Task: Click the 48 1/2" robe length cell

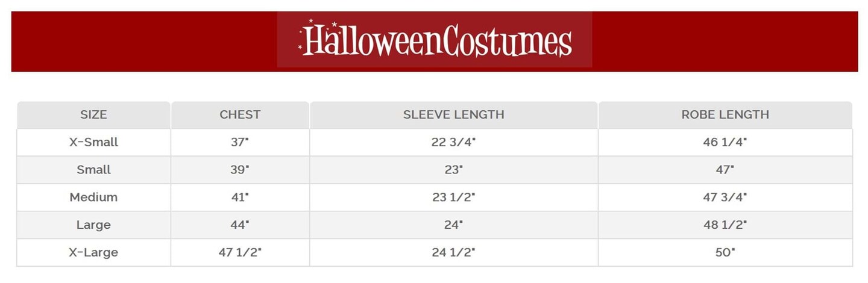Action: (725, 225)
